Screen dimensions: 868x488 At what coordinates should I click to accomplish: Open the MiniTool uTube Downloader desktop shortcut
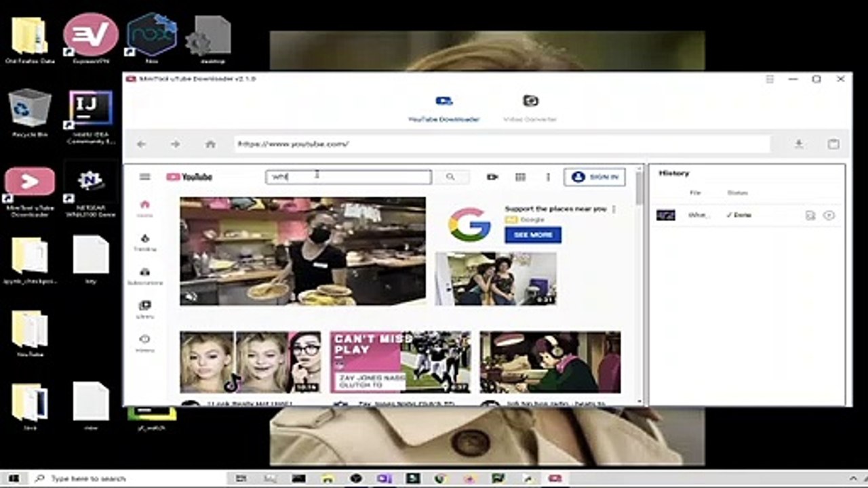point(30,192)
